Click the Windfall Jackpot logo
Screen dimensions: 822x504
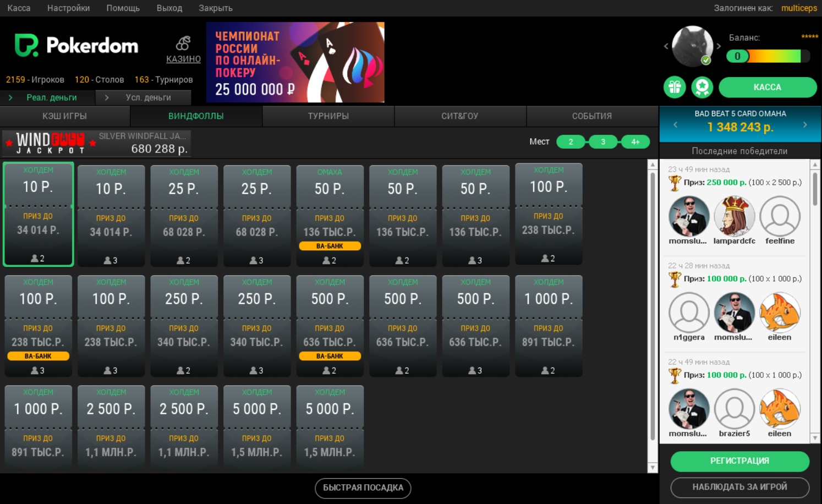click(51, 143)
